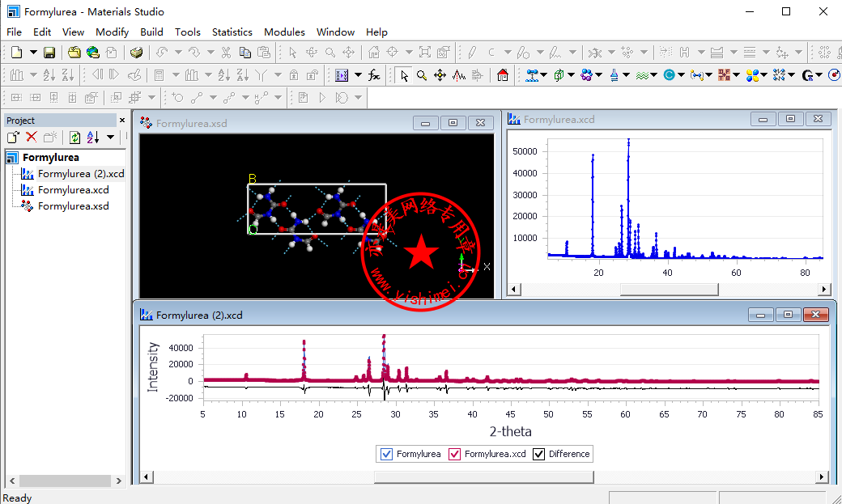Open the File menu
842x504 pixels.
(14, 32)
